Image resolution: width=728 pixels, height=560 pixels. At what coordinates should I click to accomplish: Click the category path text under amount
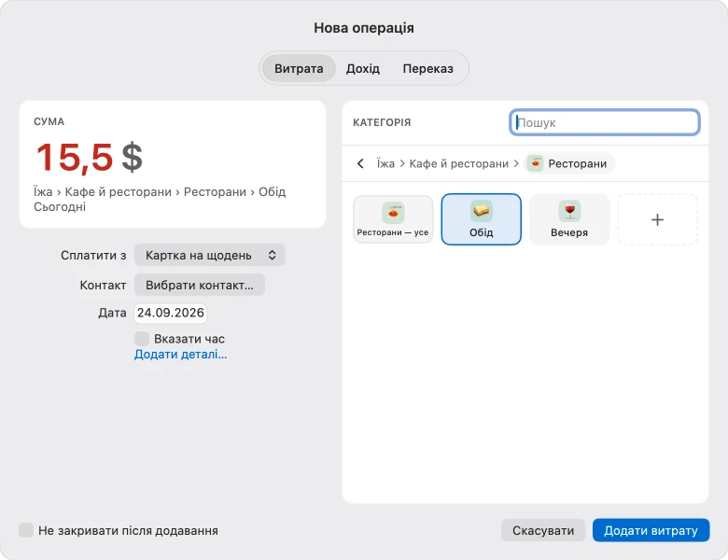(x=160, y=191)
